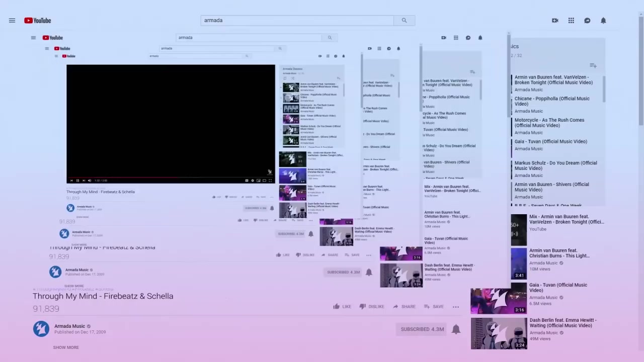This screenshot has height=362, width=644.
Task: Click the largest YouTube logo at top
Action: [x=38, y=21]
